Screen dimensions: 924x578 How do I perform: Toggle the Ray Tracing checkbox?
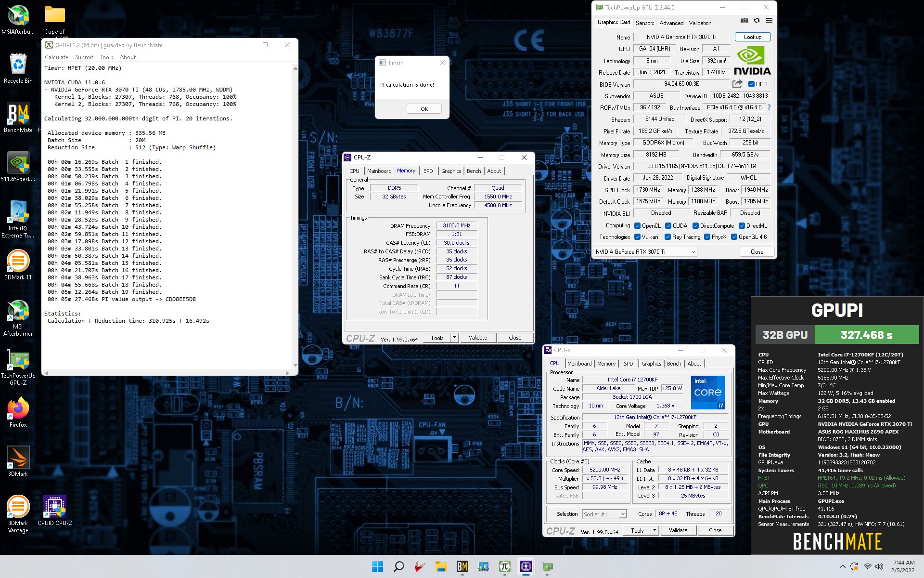(667, 237)
